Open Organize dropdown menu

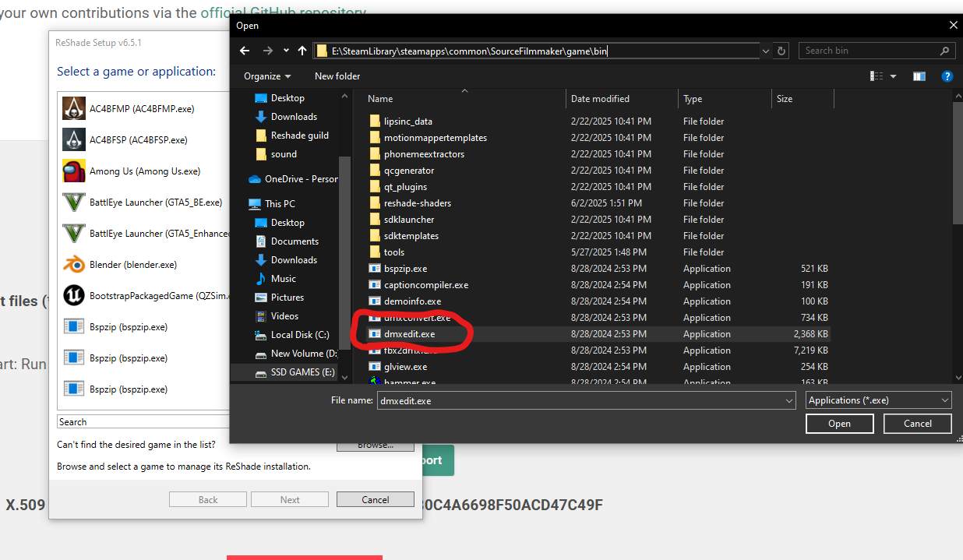click(x=267, y=76)
